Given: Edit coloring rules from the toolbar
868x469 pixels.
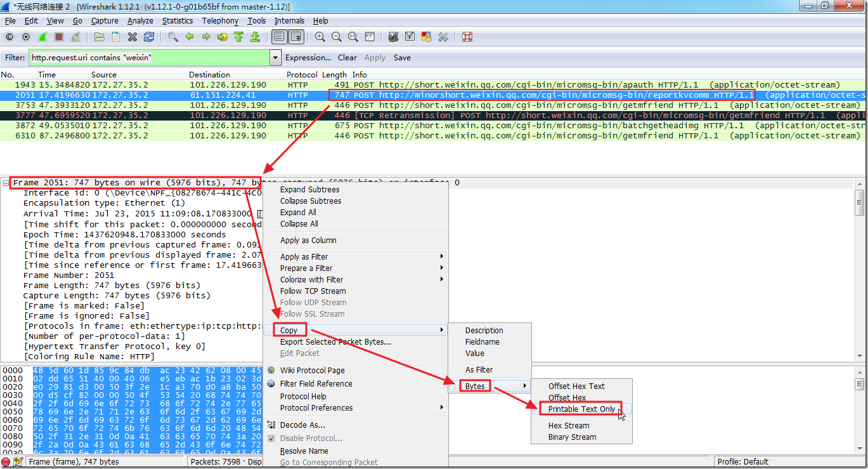Looking at the screenshot, I should click(426, 37).
